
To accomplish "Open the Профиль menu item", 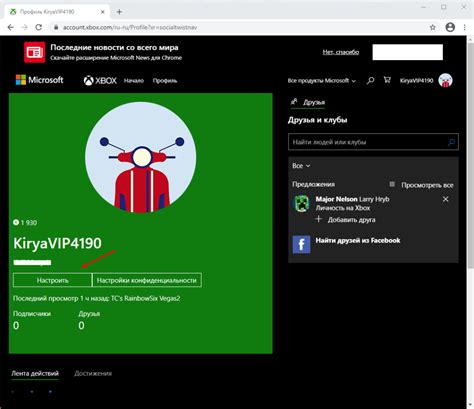I will pos(165,81).
